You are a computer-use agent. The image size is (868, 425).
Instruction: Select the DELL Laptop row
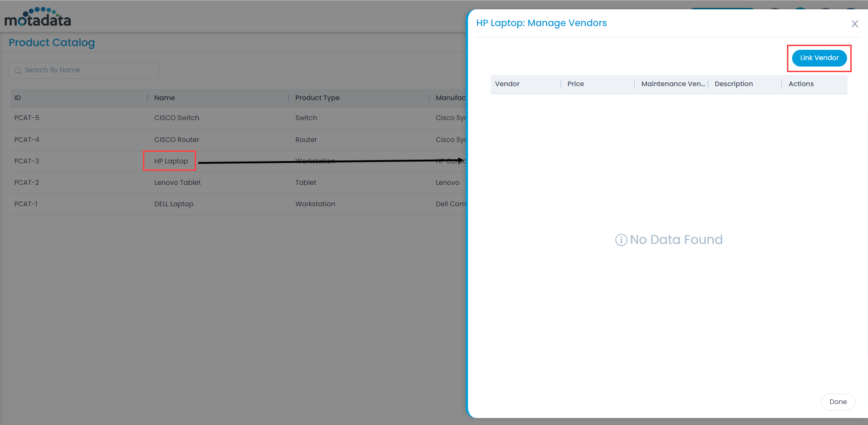174,204
